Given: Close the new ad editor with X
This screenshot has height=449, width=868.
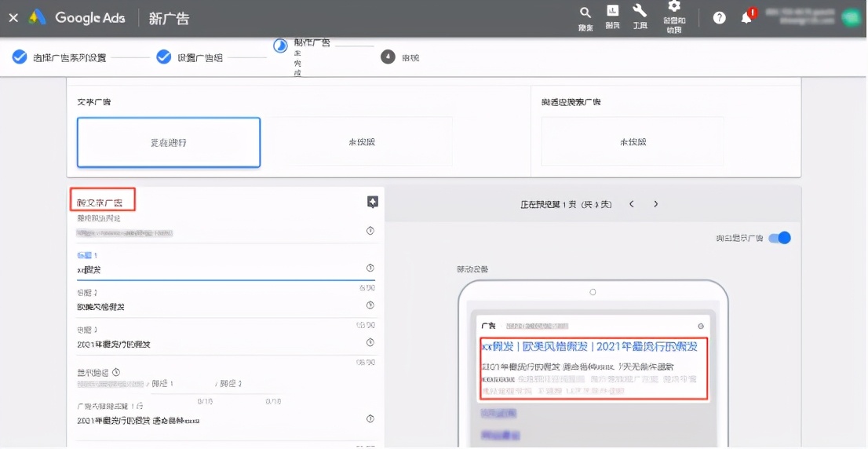Looking at the screenshot, I should 13,18.
